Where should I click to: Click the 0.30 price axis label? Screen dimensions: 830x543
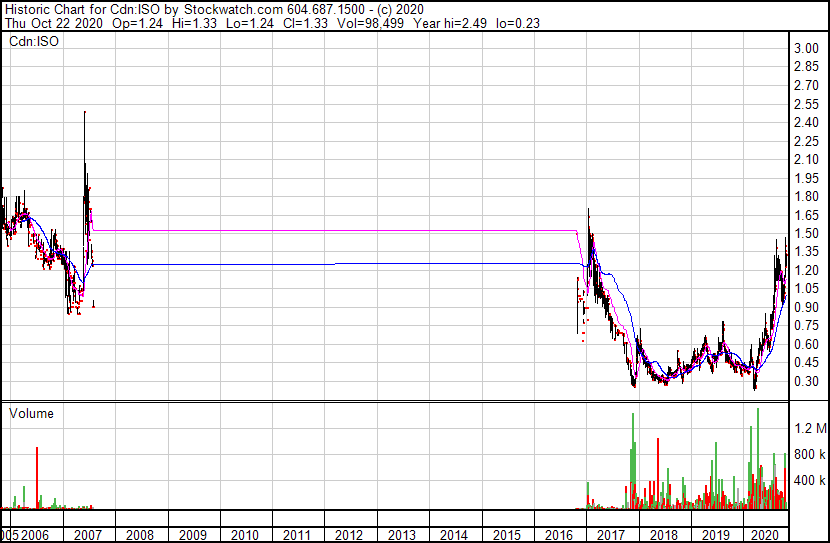point(806,381)
